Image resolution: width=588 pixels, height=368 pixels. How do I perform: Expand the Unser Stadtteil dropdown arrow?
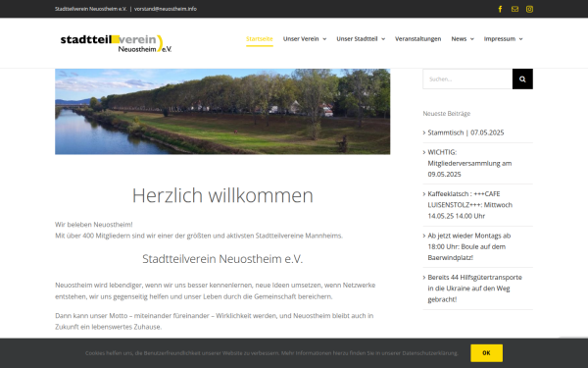pyautogui.click(x=383, y=39)
